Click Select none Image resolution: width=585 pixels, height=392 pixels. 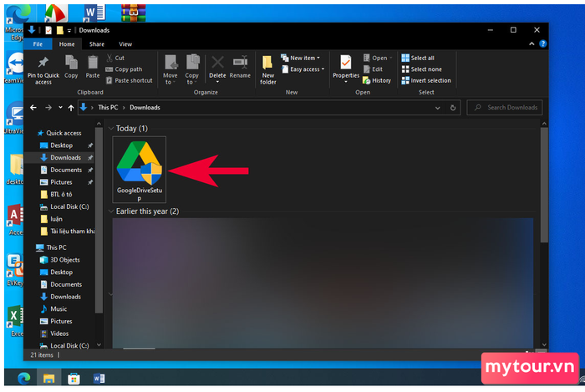click(421, 69)
